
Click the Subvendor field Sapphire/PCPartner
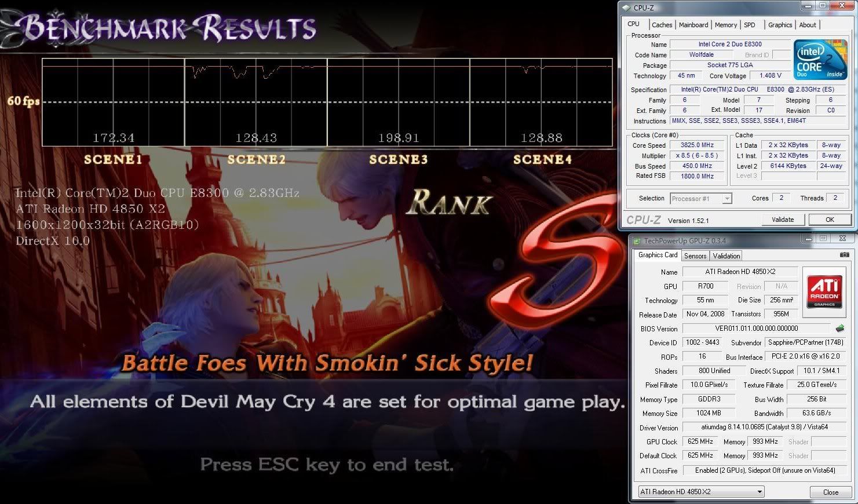tap(805, 343)
